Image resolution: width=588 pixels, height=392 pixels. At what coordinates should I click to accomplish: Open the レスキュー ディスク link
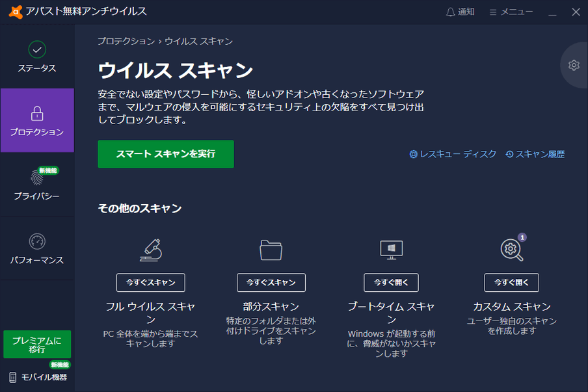[x=453, y=154]
